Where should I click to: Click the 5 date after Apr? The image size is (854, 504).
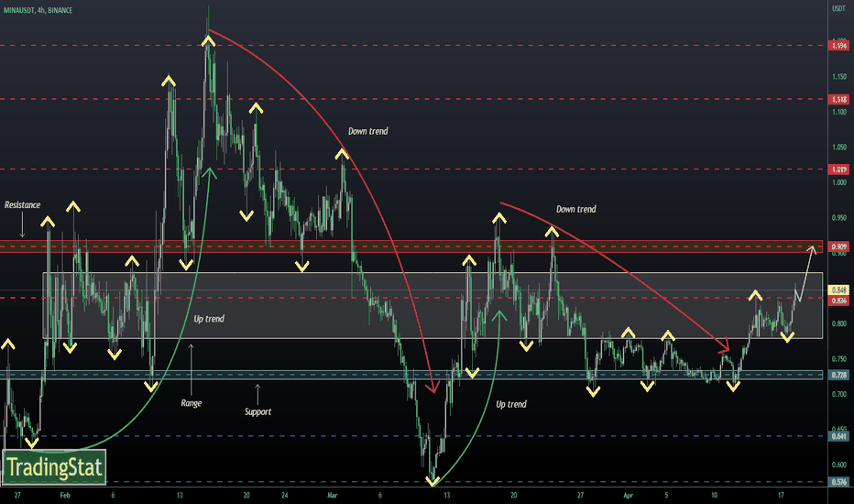(x=666, y=495)
